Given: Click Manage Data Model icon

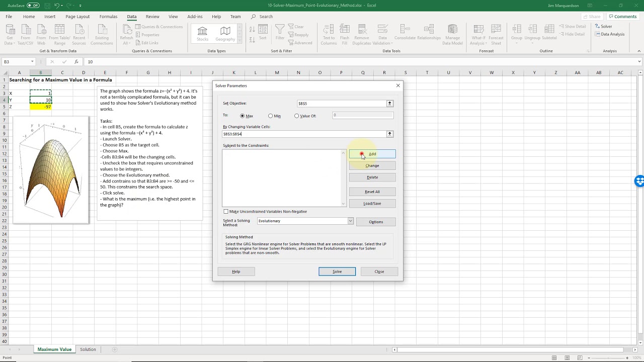Looking at the screenshot, I should point(453,34).
